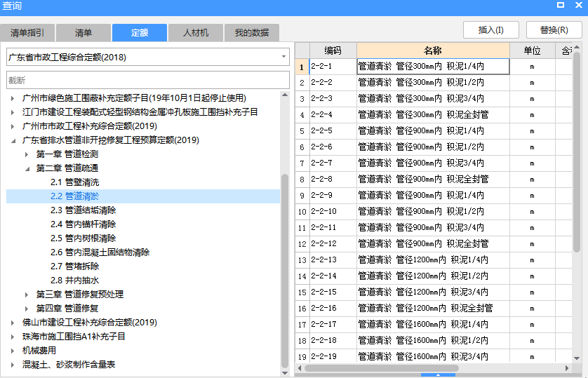This screenshot has width=588, height=378.
Task: Switch to the 人材机 tab
Action: (x=195, y=32)
